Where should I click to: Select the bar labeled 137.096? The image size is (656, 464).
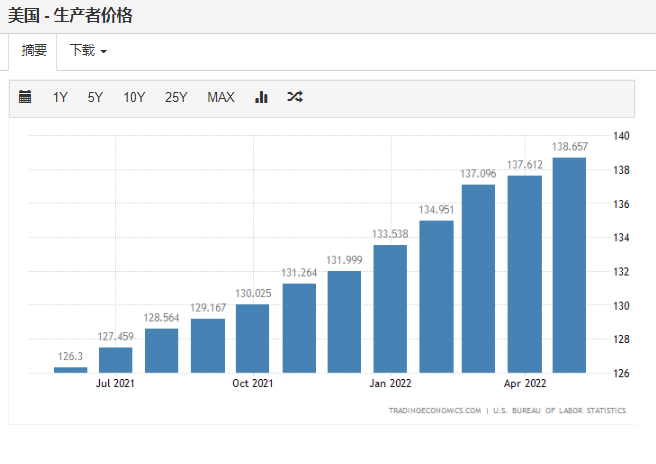click(x=478, y=279)
